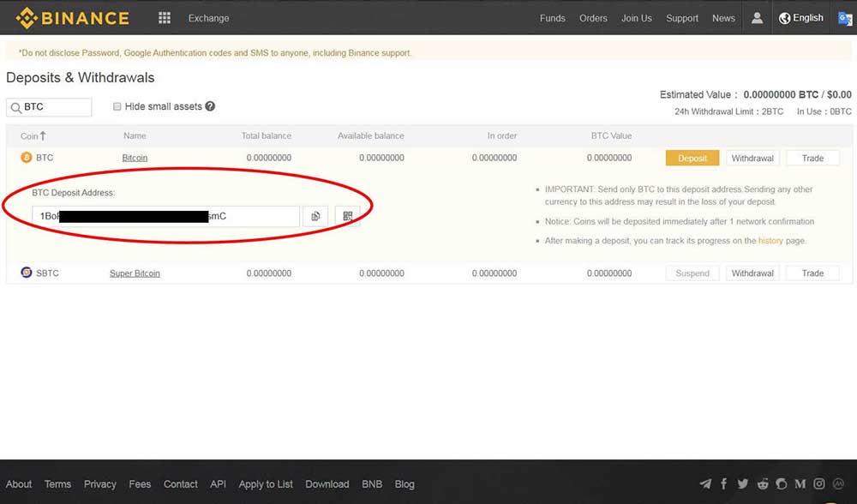Focus the coin search field containing BTC
Screen dimensions: 857x504
[49, 107]
